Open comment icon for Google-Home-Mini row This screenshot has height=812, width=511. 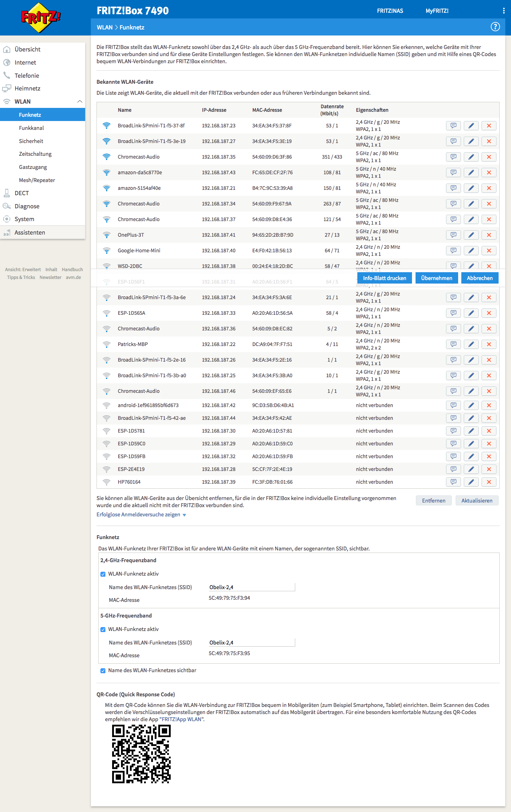pos(453,251)
